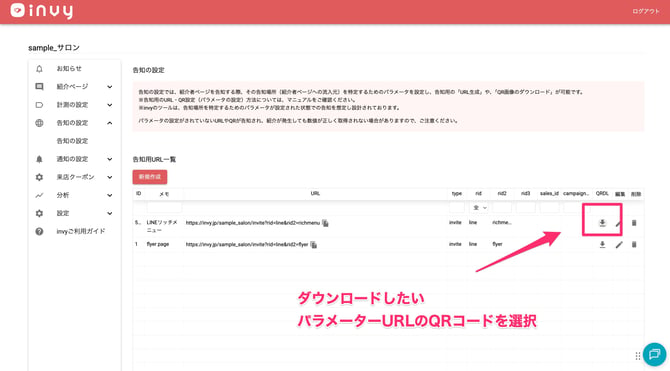
Task: Expand the 計測の設定 chevron
Action: tap(110, 105)
